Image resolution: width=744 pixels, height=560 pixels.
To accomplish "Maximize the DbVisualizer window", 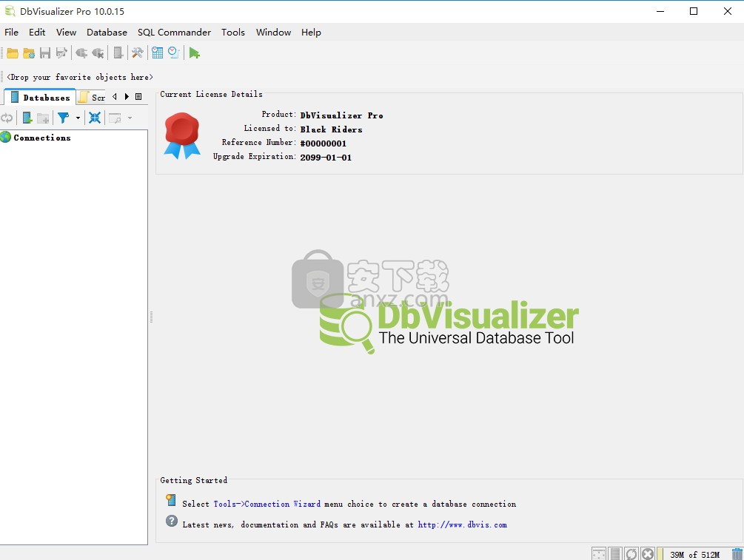I will pos(694,11).
